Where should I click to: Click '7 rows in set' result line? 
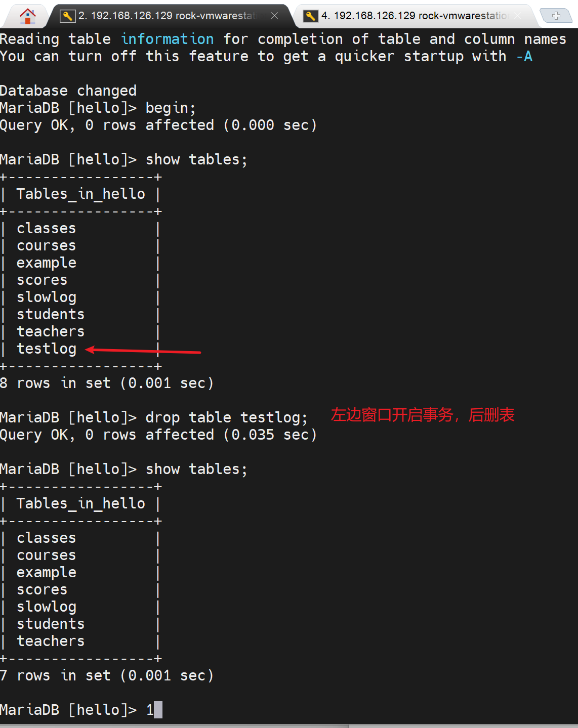point(106,675)
